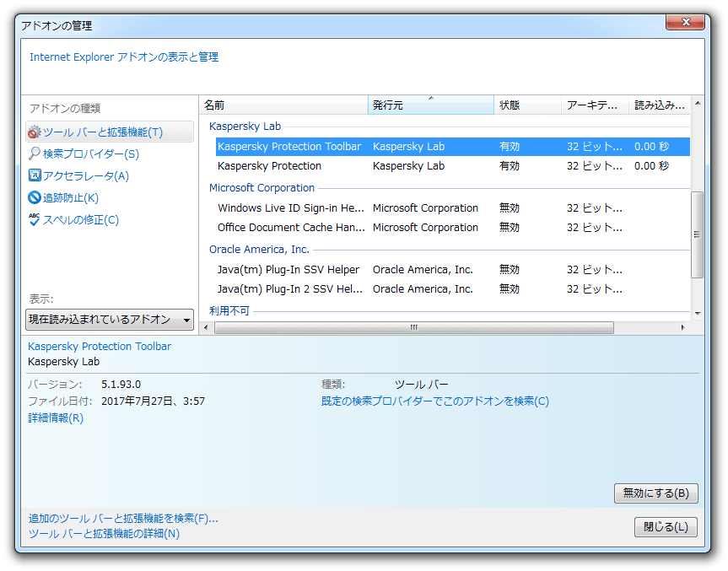
Task: Open 既定の検索プロバイダーでこのアドオンを検索(C) link
Action: click(435, 401)
